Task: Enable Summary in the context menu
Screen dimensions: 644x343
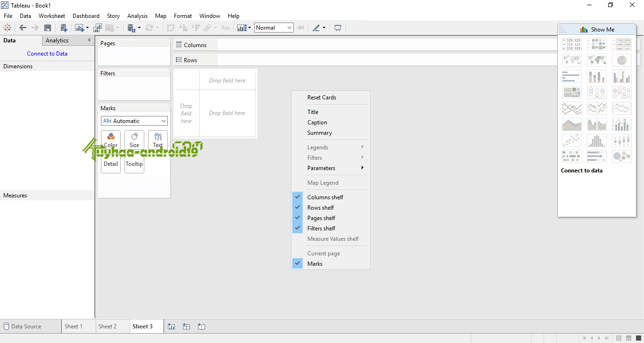Action: 320,132
